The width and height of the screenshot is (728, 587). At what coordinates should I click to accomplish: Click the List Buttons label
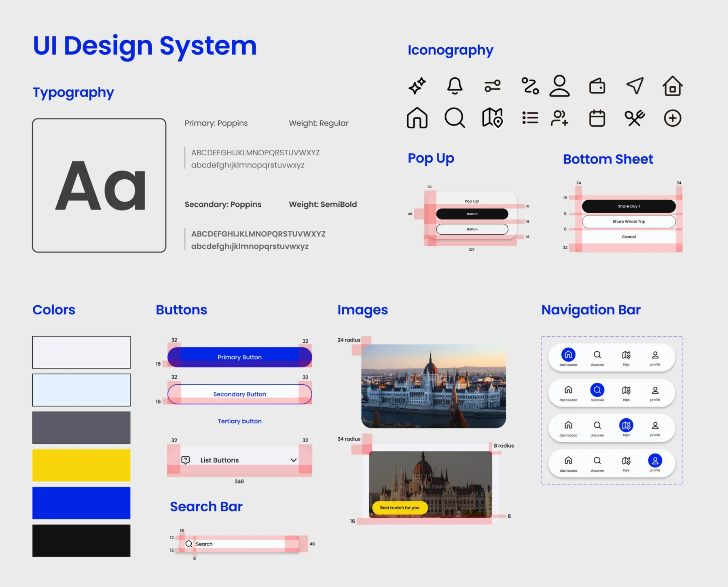click(x=220, y=460)
